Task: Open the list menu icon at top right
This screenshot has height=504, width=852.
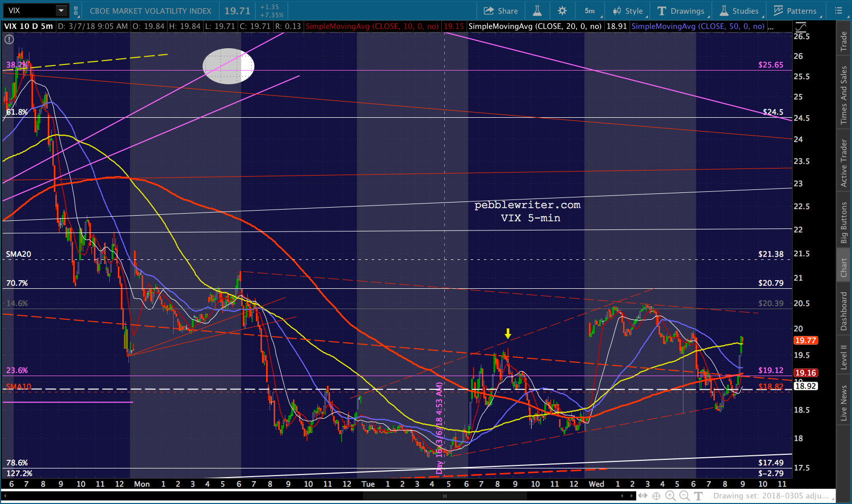Action: (x=838, y=11)
